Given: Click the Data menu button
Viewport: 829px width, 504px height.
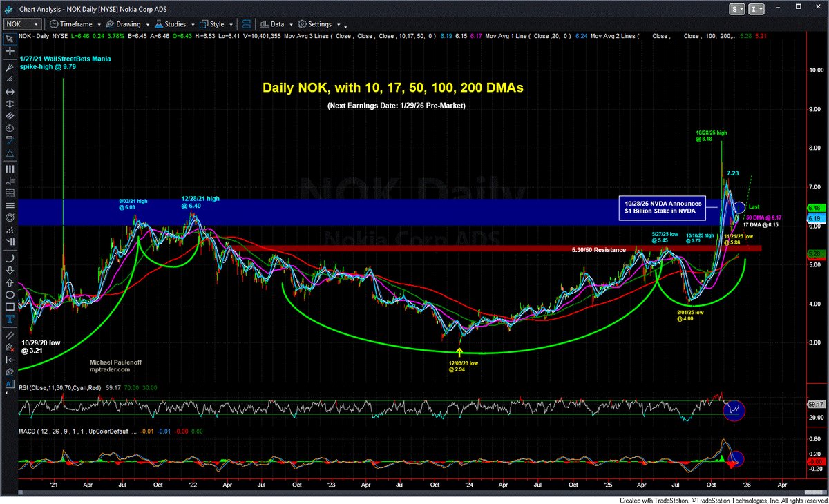Looking at the screenshot, I should point(275,23).
